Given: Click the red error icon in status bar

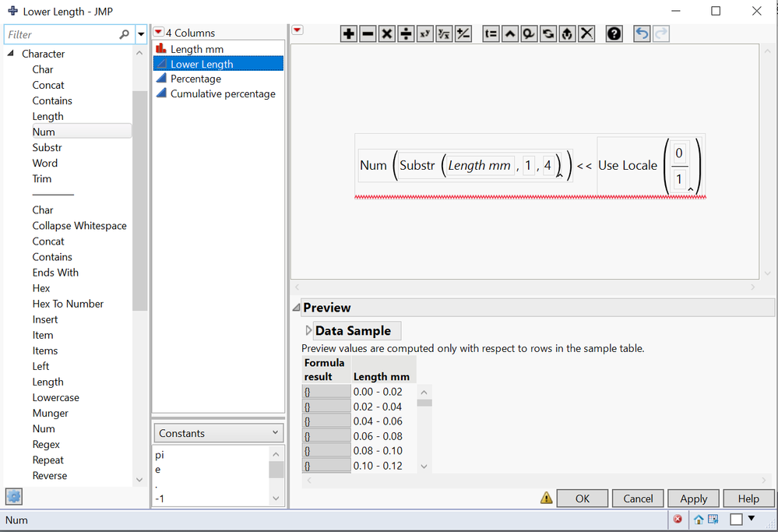Looking at the screenshot, I should [678, 519].
